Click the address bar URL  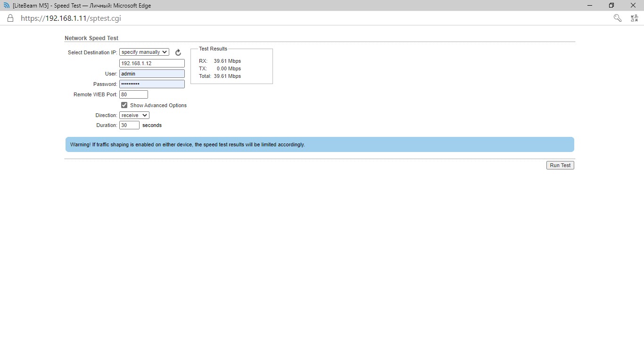[x=71, y=18]
